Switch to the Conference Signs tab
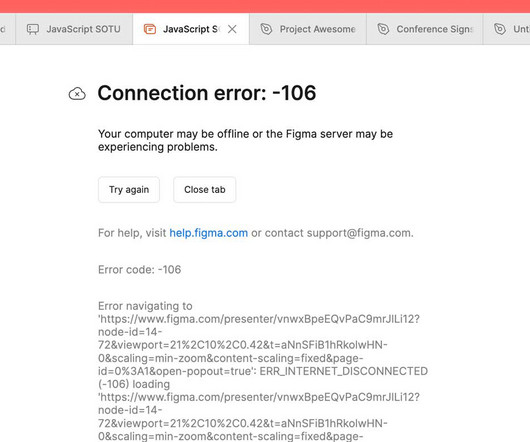This screenshot has height=442, width=530. (425, 29)
